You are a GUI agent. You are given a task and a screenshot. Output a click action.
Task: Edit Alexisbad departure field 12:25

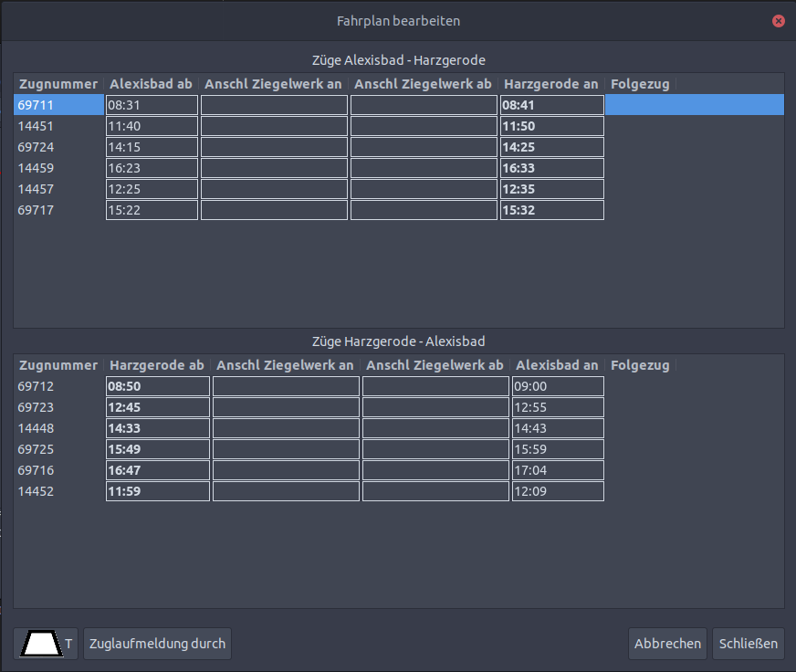coord(152,189)
